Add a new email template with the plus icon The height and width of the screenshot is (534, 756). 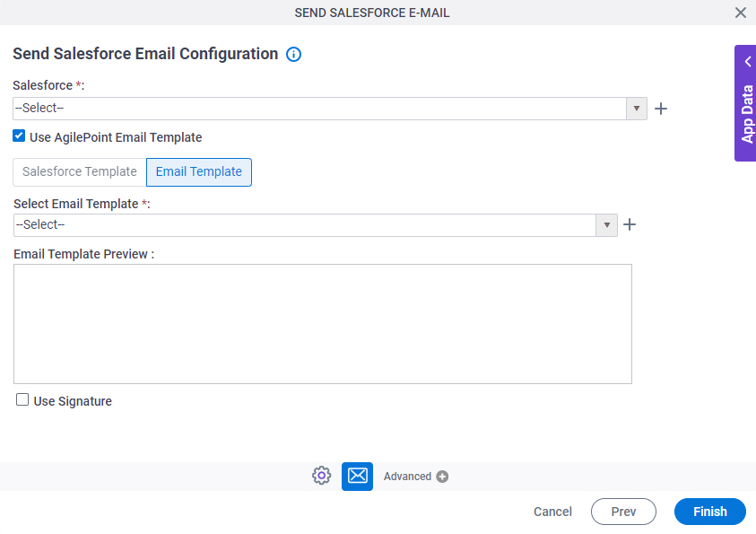[629, 224]
